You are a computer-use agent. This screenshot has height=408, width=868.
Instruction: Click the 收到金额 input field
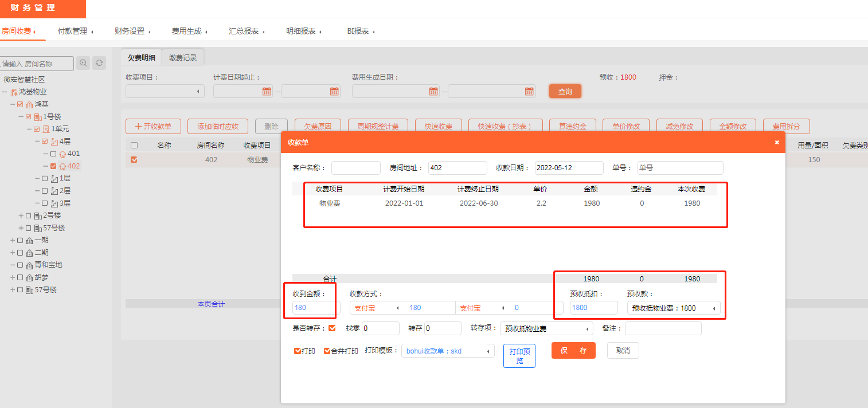point(313,308)
